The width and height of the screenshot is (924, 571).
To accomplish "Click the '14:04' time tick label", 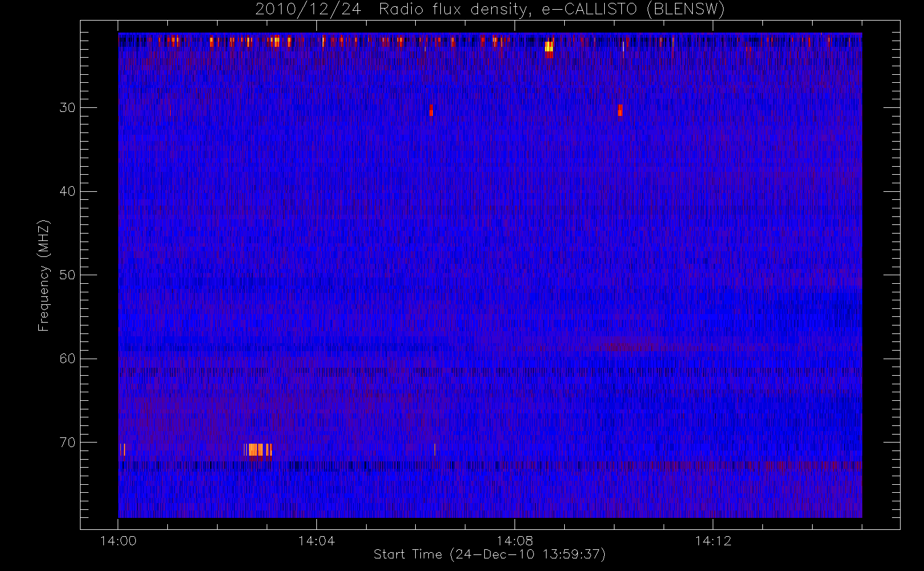I will click(x=316, y=541).
